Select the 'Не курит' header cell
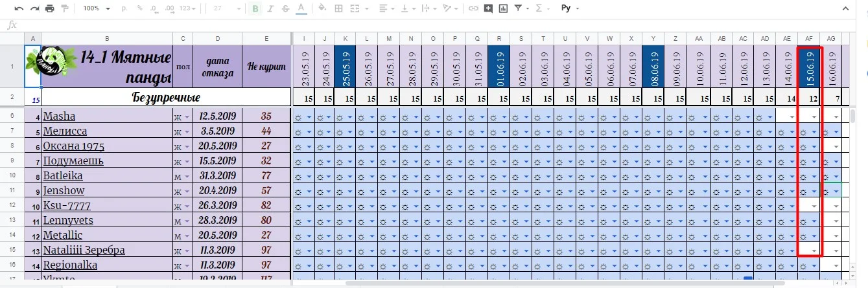 [266, 66]
